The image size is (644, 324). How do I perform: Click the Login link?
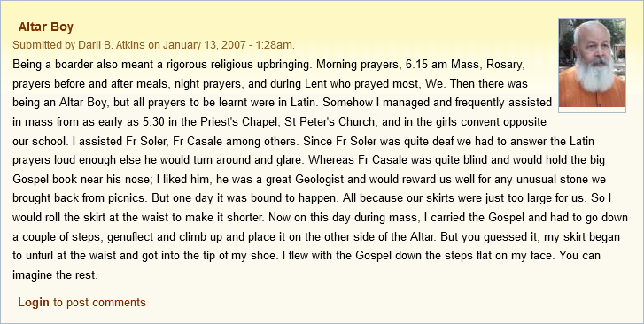[34, 303]
